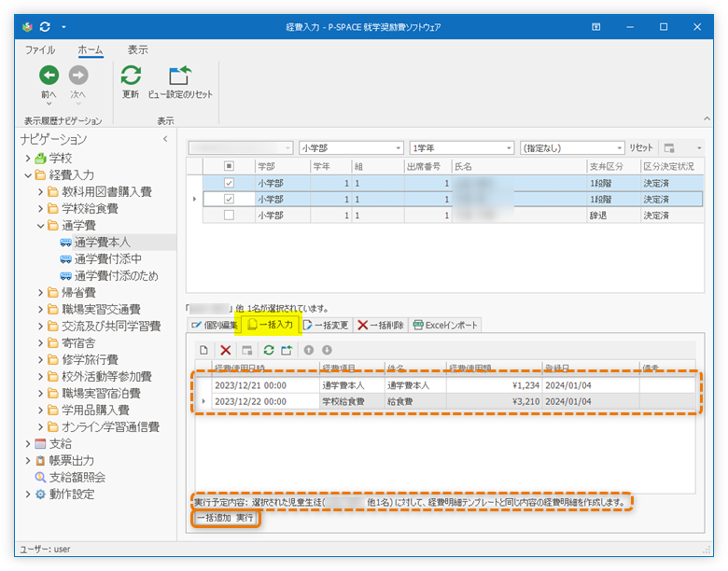Image resolution: width=728 pixels, height=571 pixels.
Task: Switch to the ホーム ribbon tab
Action: 91,49
